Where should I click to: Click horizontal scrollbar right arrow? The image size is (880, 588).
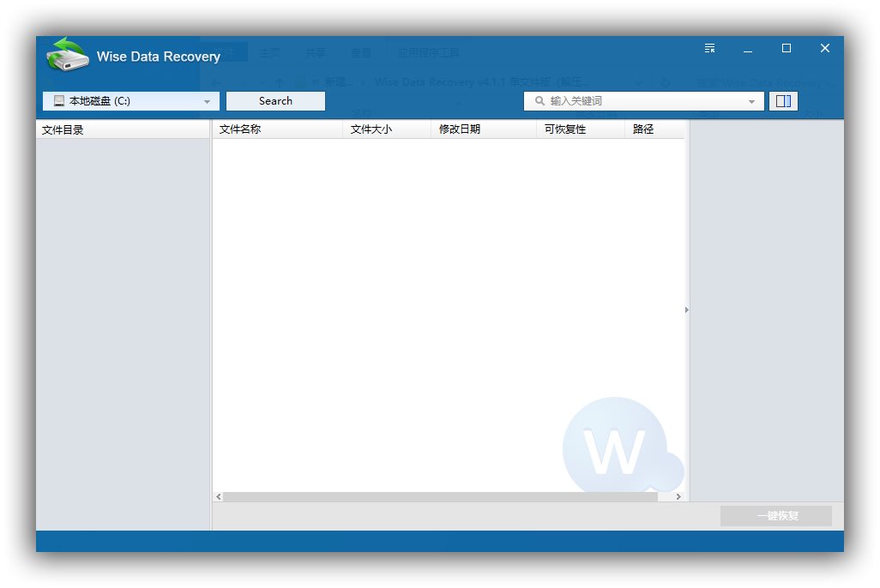pyautogui.click(x=678, y=496)
